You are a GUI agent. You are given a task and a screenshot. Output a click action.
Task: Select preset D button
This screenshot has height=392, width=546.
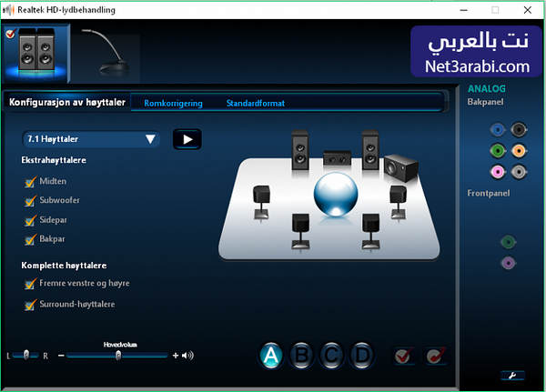[362, 356]
